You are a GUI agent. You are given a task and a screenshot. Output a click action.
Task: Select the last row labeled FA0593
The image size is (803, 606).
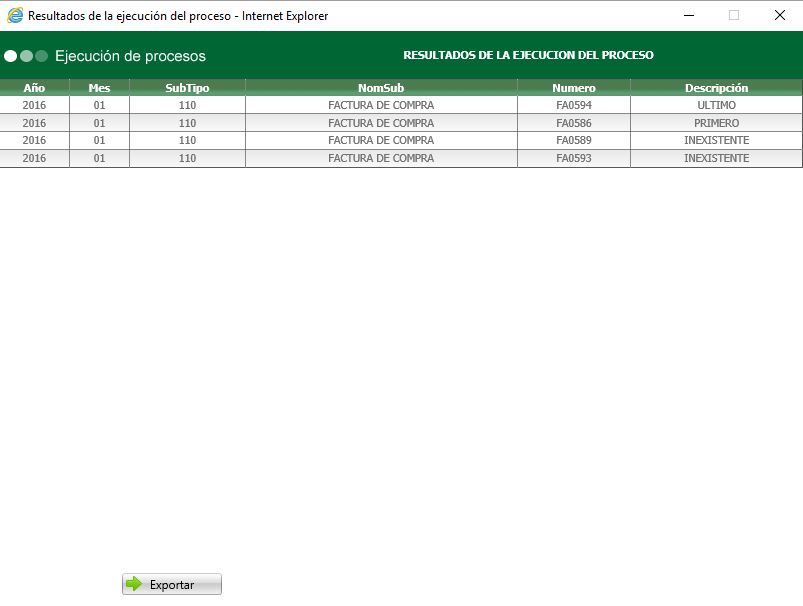click(572, 158)
